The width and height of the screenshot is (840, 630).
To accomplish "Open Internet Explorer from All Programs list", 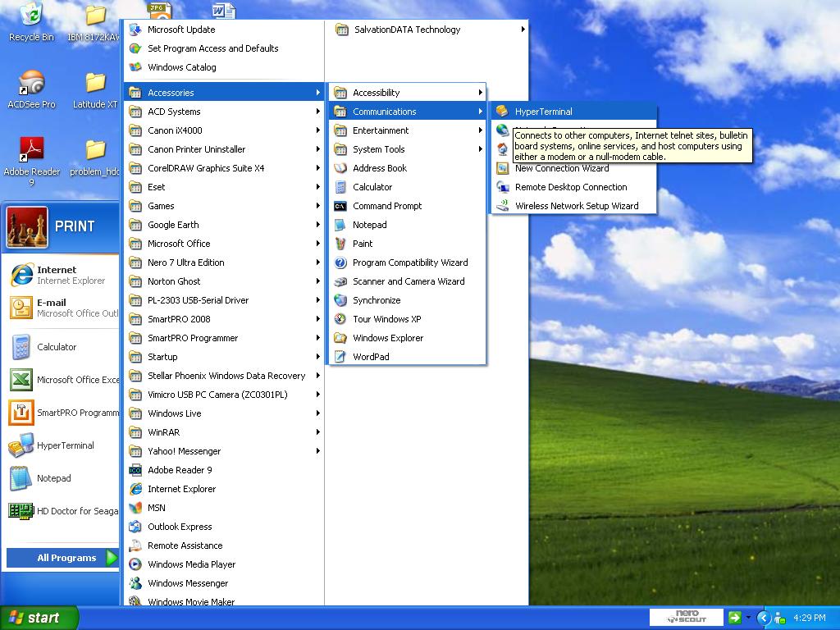I will coord(224,489).
